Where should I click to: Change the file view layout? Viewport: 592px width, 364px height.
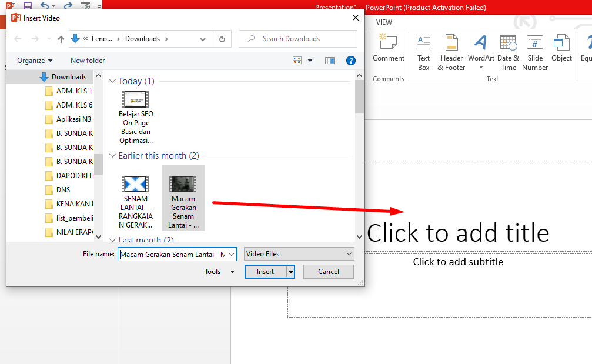click(297, 61)
